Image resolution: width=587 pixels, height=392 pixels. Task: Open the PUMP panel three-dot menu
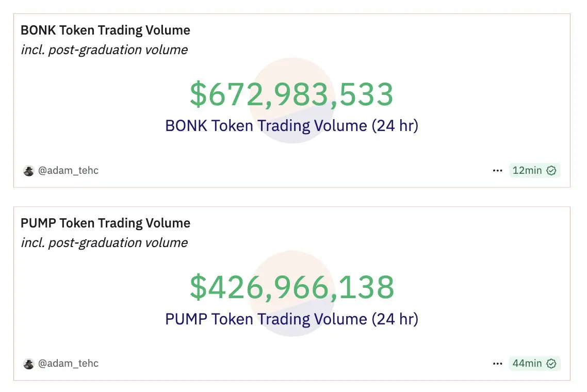point(497,364)
